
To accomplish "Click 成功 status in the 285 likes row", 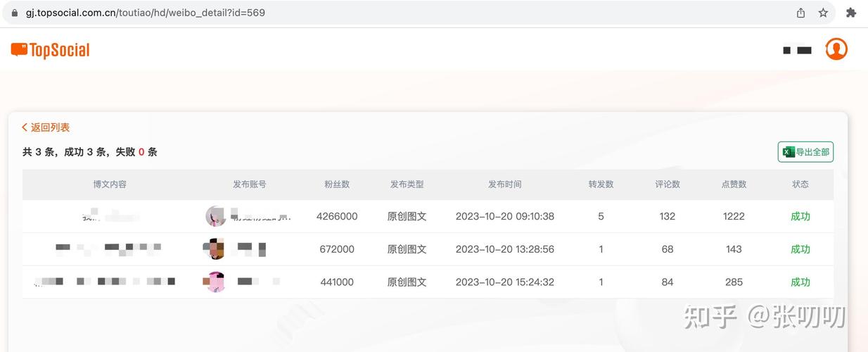I will 800,282.
